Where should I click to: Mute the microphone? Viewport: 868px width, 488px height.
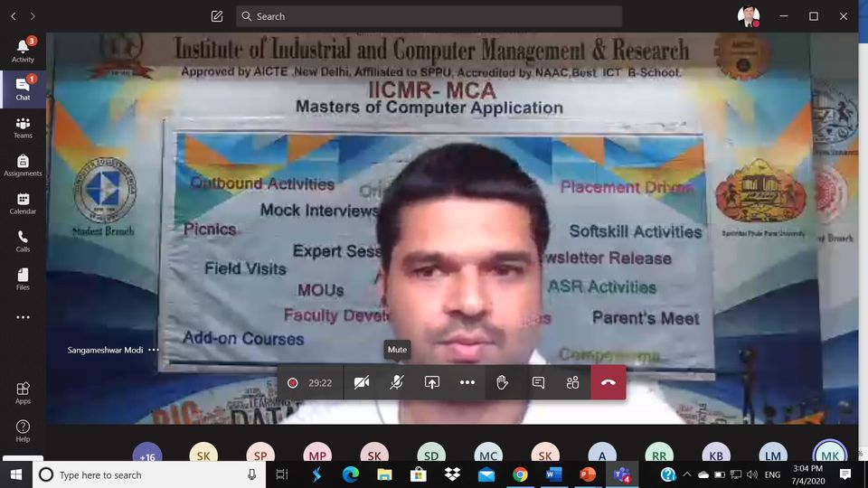396,382
